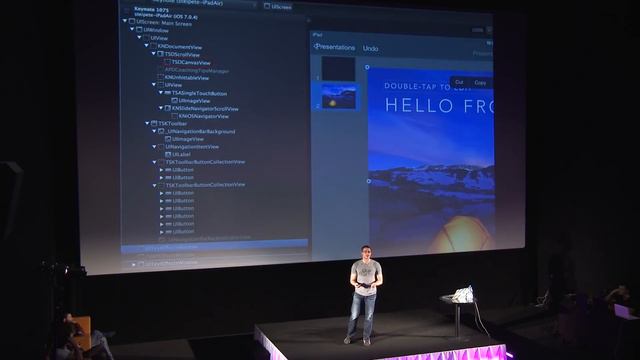Click the _UINavigationBarBackground row icon
The width and height of the screenshot is (640, 360).
161,131
